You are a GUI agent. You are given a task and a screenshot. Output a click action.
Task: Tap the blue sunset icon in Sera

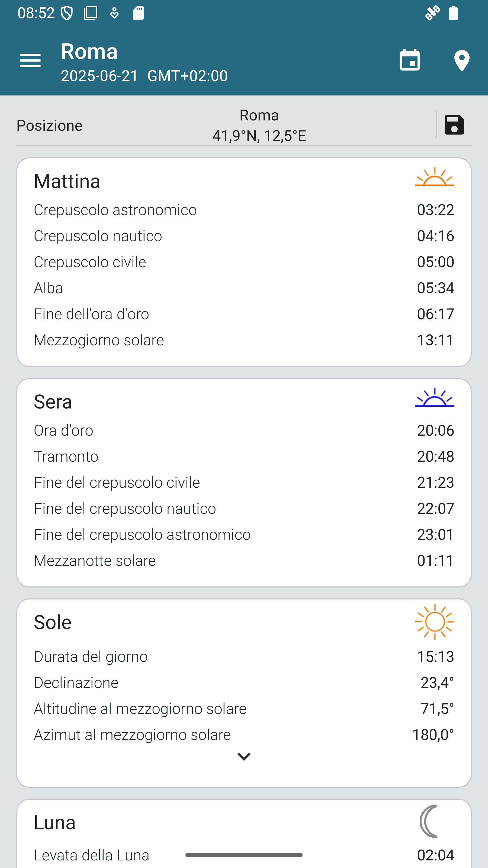[434, 398]
